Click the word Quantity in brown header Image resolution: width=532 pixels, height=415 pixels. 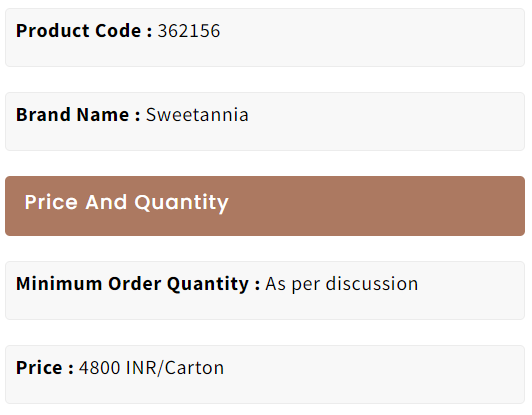coord(182,204)
